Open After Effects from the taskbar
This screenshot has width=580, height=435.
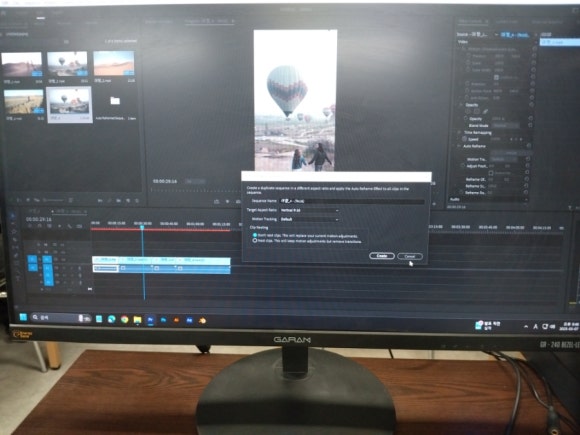[189, 320]
